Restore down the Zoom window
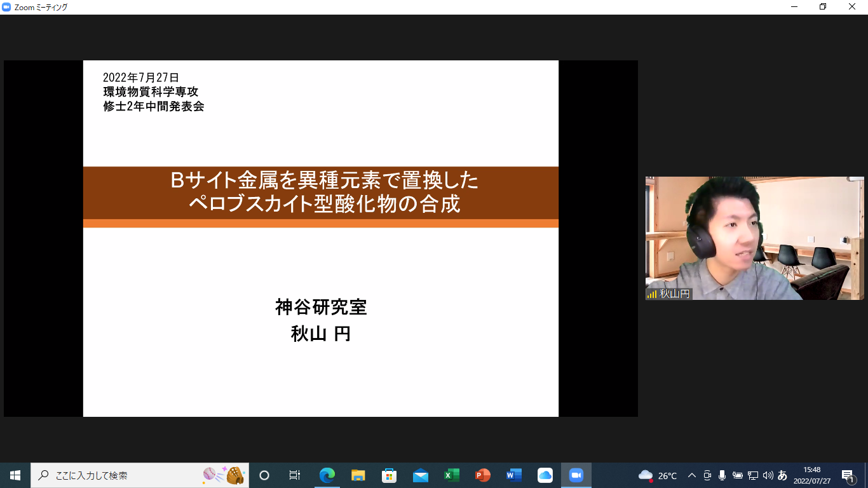 click(x=823, y=7)
